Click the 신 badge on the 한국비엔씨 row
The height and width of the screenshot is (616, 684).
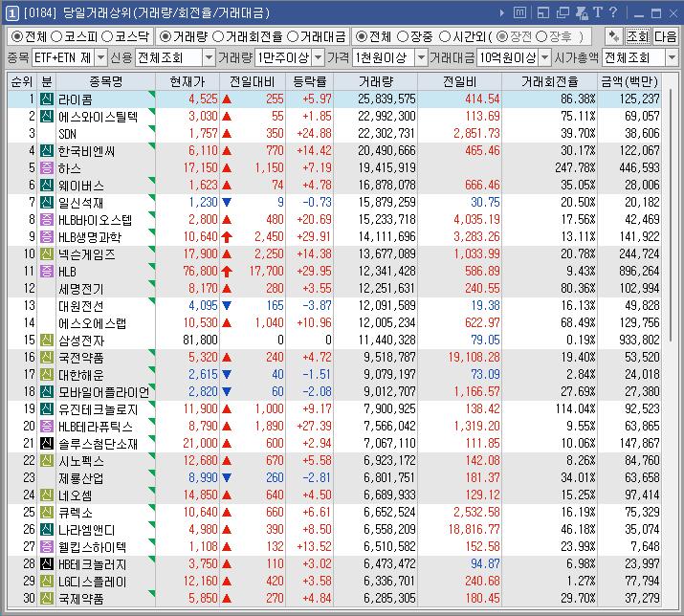pos(46,150)
